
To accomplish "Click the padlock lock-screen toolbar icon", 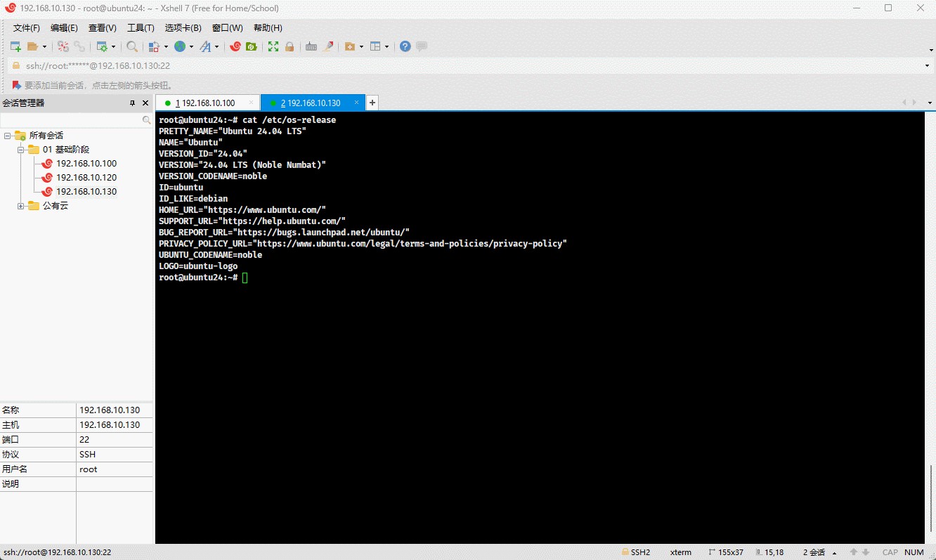I will click(289, 46).
